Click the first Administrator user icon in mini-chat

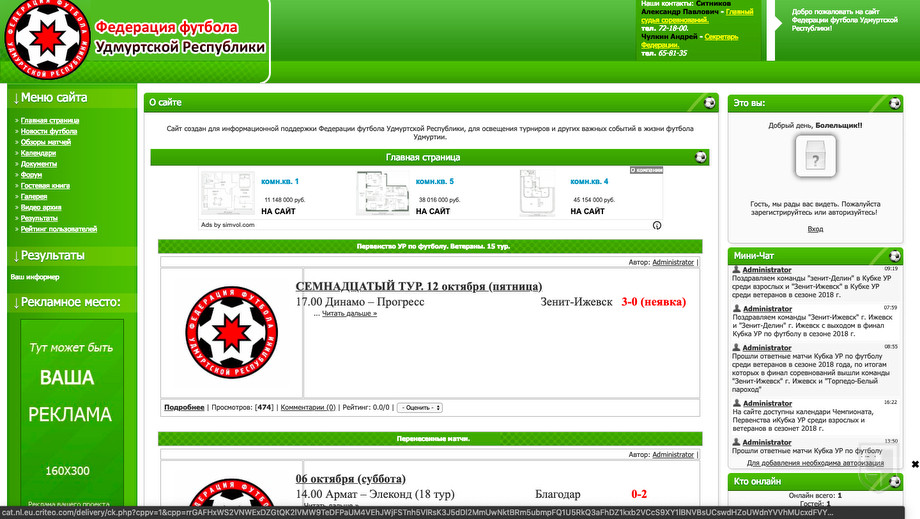point(736,270)
